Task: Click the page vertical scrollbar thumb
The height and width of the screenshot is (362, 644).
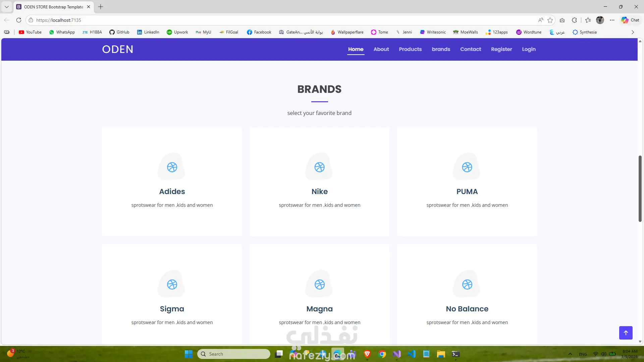Action: click(640, 188)
